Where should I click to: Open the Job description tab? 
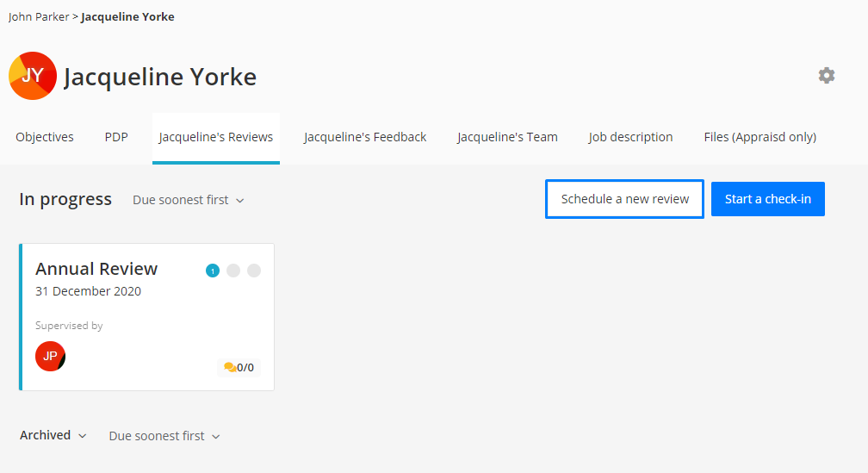630,137
